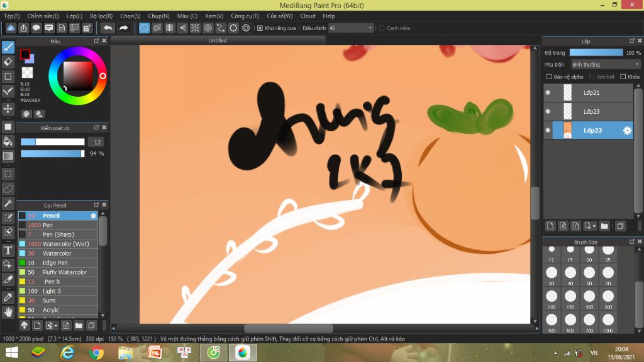Image resolution: width=644 pixels, height=362 pixels.
Task: Enable Bảo vệ alpha checkbox
Action: [548, 77]
